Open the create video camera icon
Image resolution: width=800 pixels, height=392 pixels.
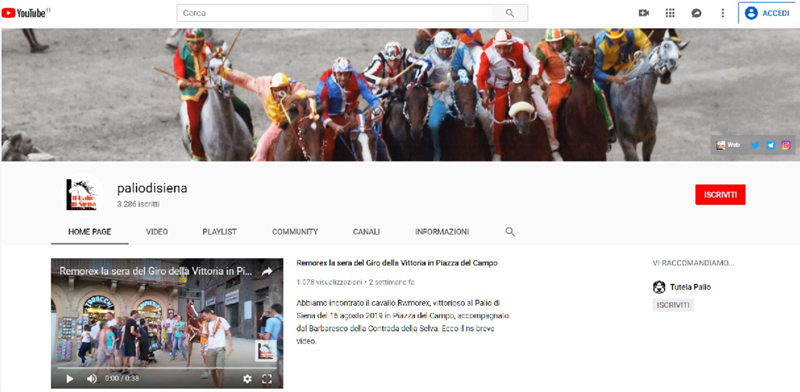click(644, 13)
